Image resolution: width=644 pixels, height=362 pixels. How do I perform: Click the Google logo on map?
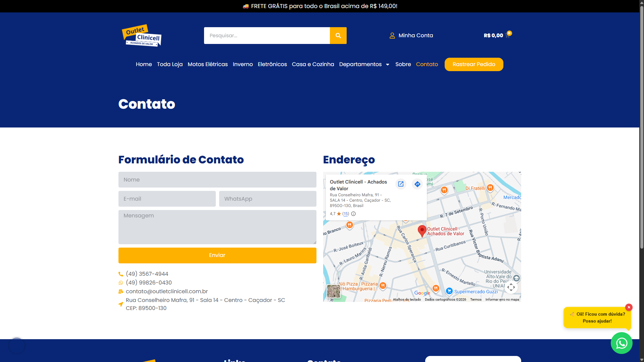422,293
